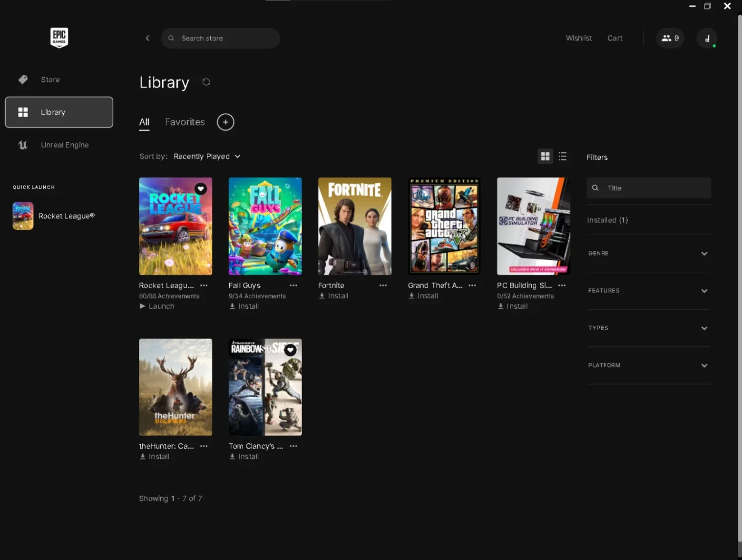The image size is (742, 560).
Task: Open theHunter more options menu
Action: click(x=204, y=446)
